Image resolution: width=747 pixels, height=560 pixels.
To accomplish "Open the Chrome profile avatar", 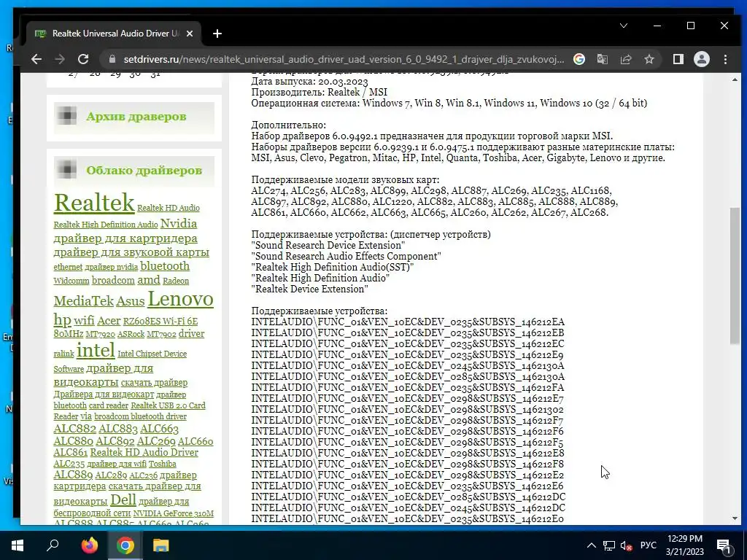I will tap(701, 59).
